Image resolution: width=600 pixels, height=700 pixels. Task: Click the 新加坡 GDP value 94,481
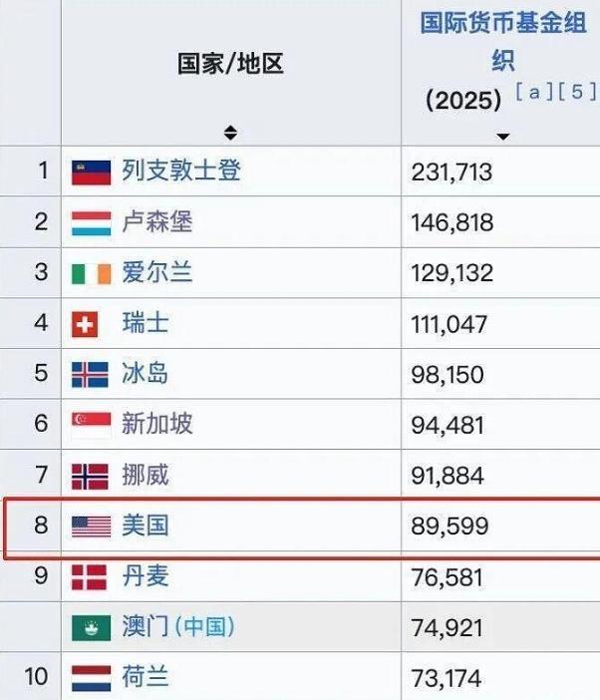(448, 426)
